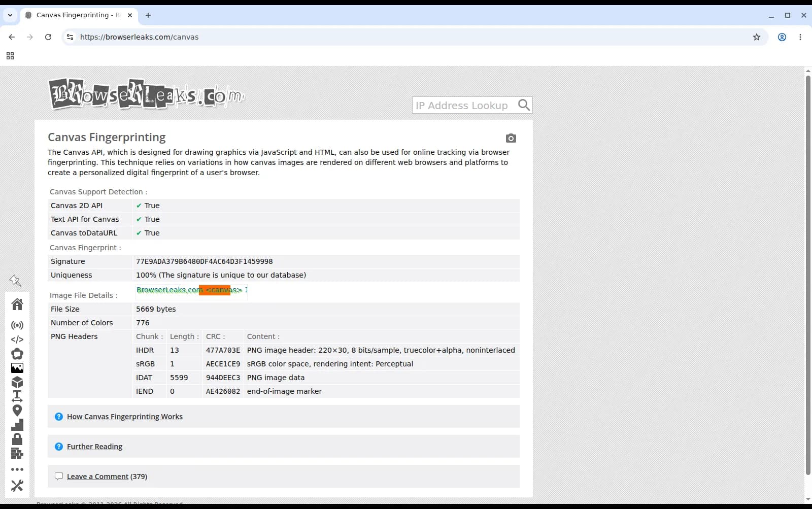The width and height of the screenshot is (812, 509).
Task: Open the JavaScript code brackets icon
Action: [x=17, y=340]
